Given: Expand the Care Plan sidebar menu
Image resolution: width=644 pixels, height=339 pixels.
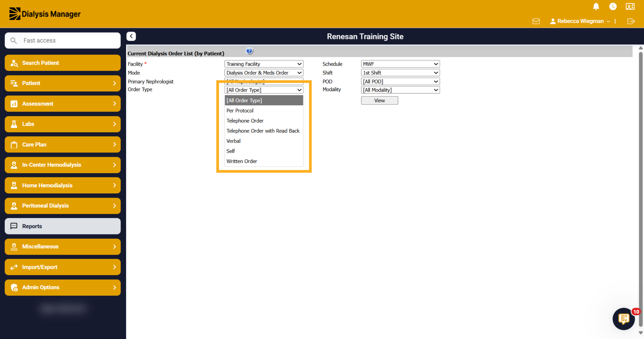Looking at the screenshot, I should click(x=63, y=145).
